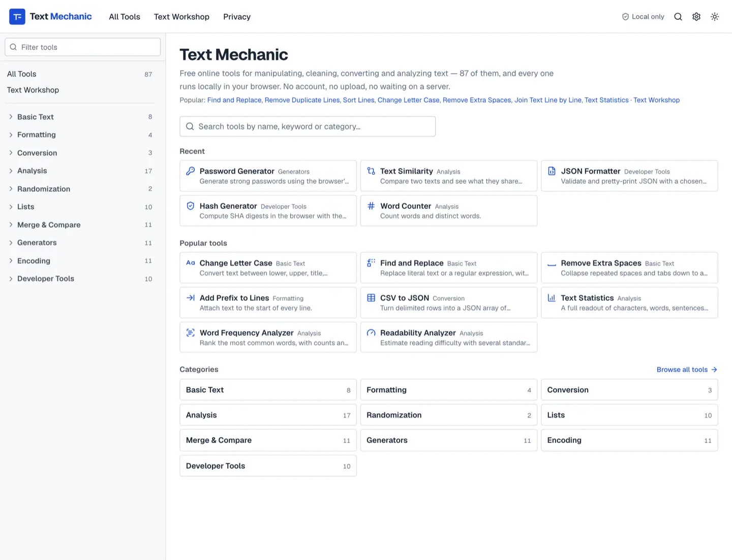Click the Add Prefix to Lines arrow icon

click(191, 298)
